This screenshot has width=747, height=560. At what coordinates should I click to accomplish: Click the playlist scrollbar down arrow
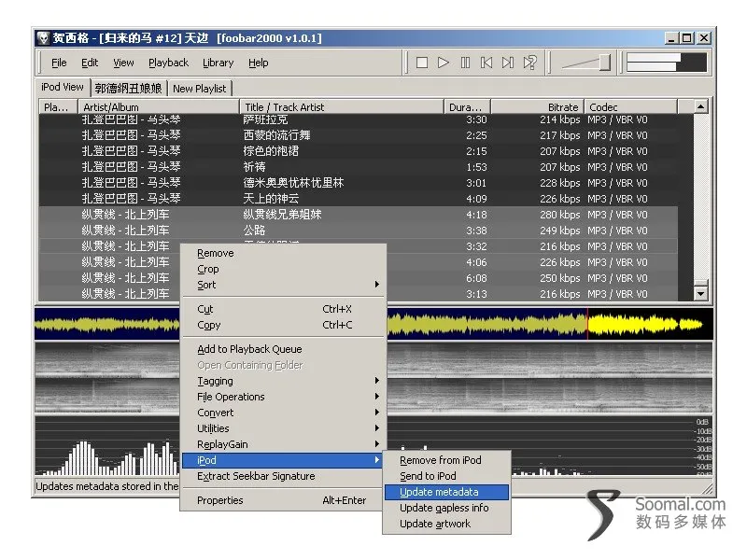[700, 293]
